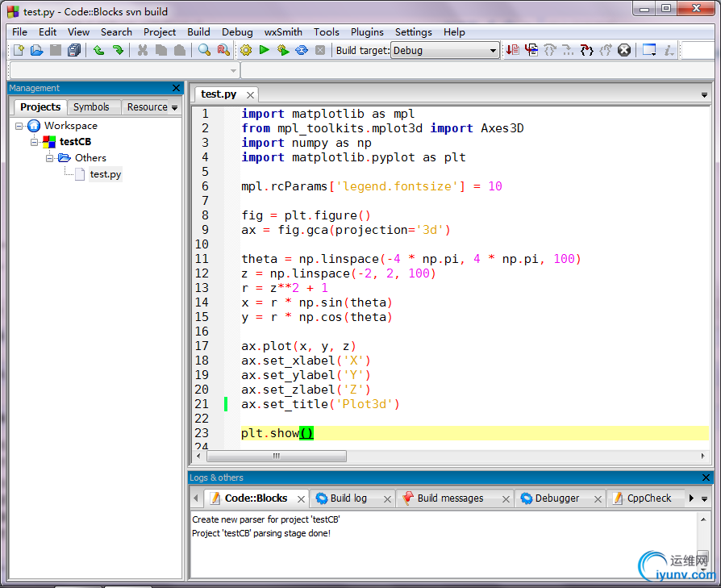Open the empty code completion scope dropdown
This screenshot has height=588, width=721.
pos(124,70)
